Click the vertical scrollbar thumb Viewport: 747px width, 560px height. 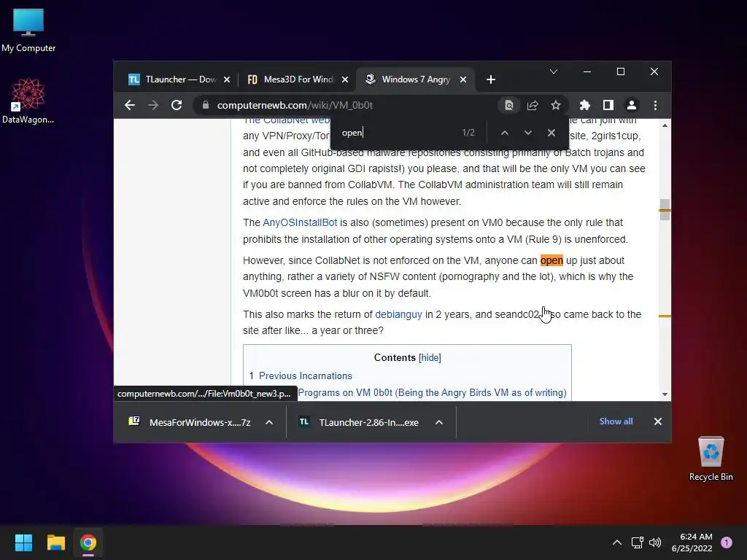665,209
